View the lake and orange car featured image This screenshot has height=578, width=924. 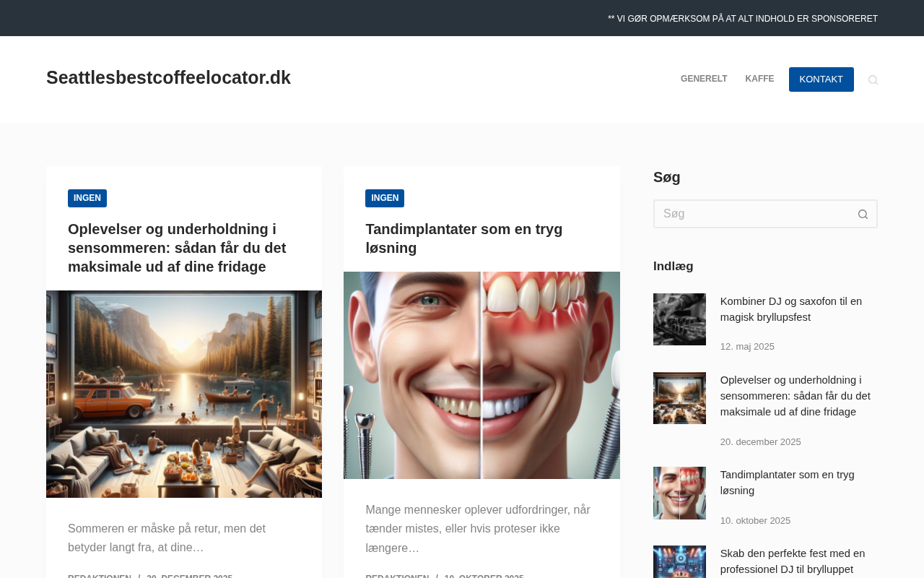click(184, 394)
